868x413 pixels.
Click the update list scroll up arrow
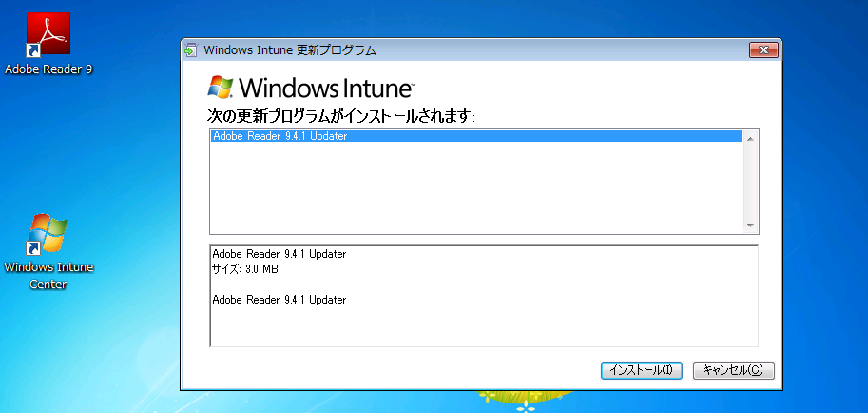(751, 138)
